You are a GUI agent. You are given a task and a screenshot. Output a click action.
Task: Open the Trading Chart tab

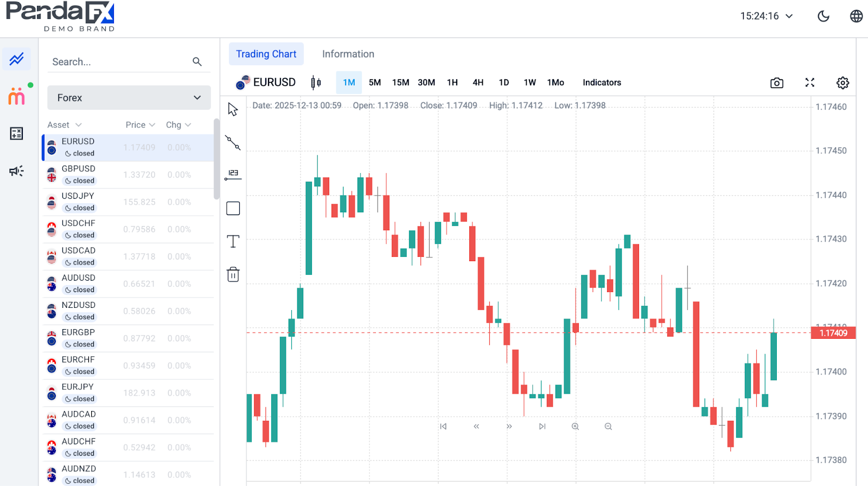[x=266, y=54]
